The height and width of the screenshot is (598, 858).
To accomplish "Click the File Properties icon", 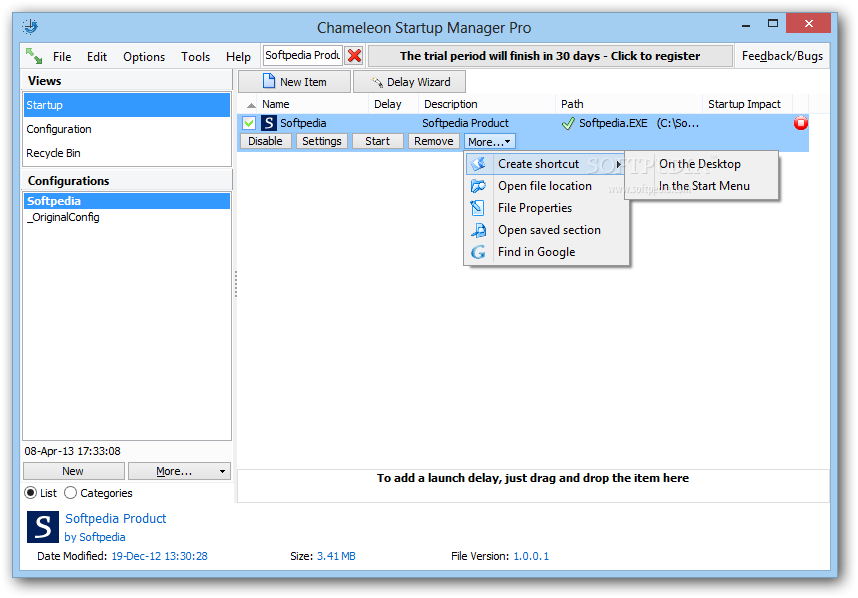I will coord(478,208).
